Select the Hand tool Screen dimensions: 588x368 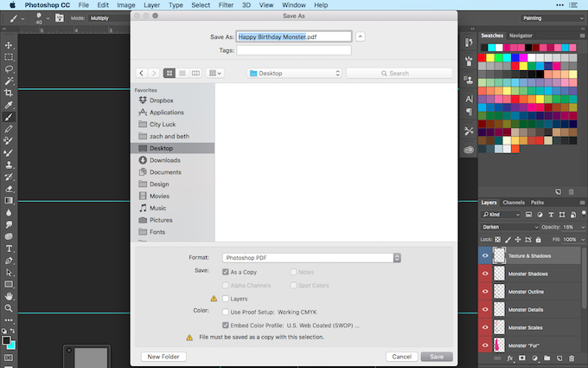tap(9, 296)
